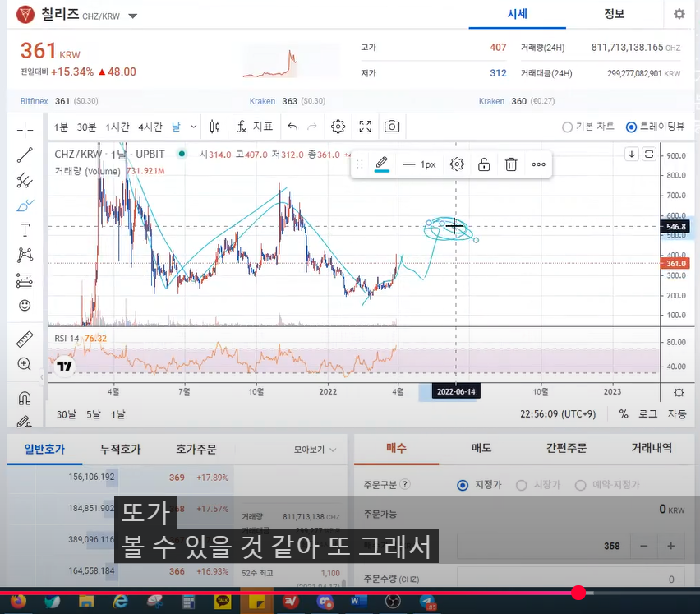The image size is (700, 614).
Task: Set chart range to 30날
Action: click(66, 415)
